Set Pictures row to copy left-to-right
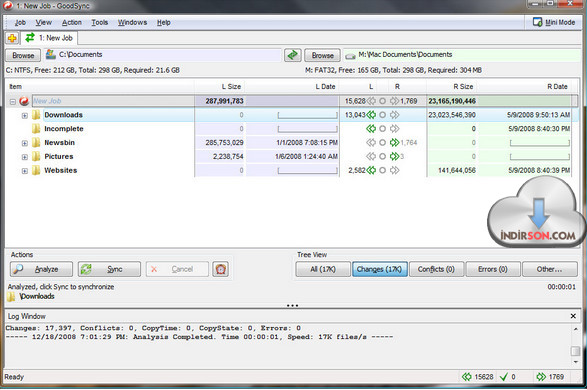Screen dimensions: 587x390 click(395, 156)
